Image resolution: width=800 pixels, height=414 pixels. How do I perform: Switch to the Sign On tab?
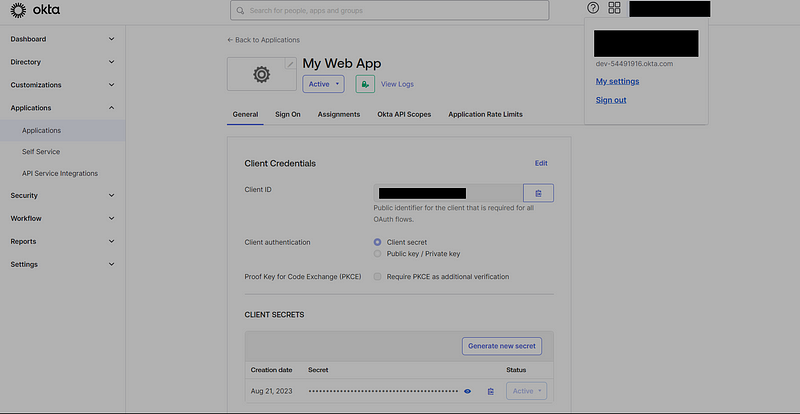tap(288, 114)
